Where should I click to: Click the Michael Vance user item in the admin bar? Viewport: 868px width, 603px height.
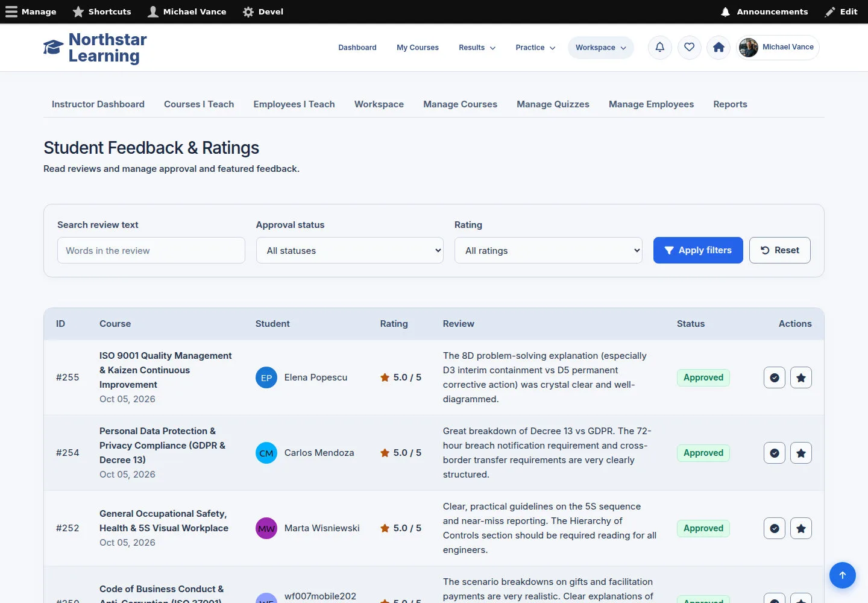(x=187, y=11)
